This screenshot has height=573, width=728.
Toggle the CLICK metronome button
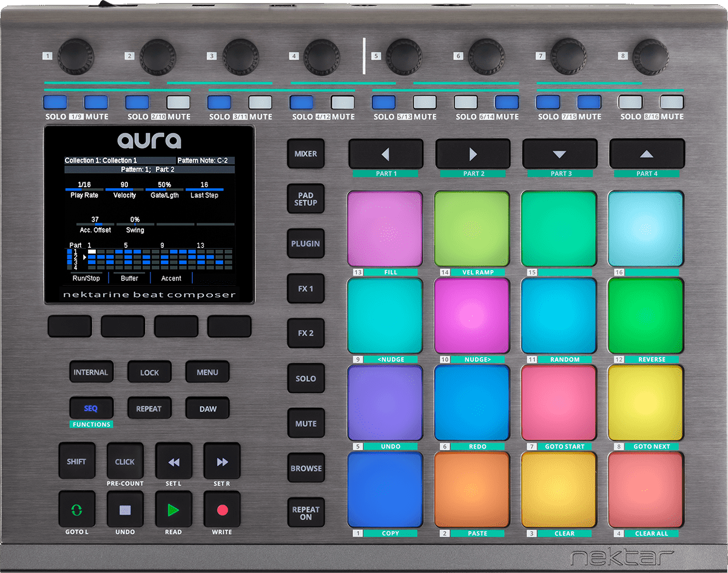[x=125, y=461]
